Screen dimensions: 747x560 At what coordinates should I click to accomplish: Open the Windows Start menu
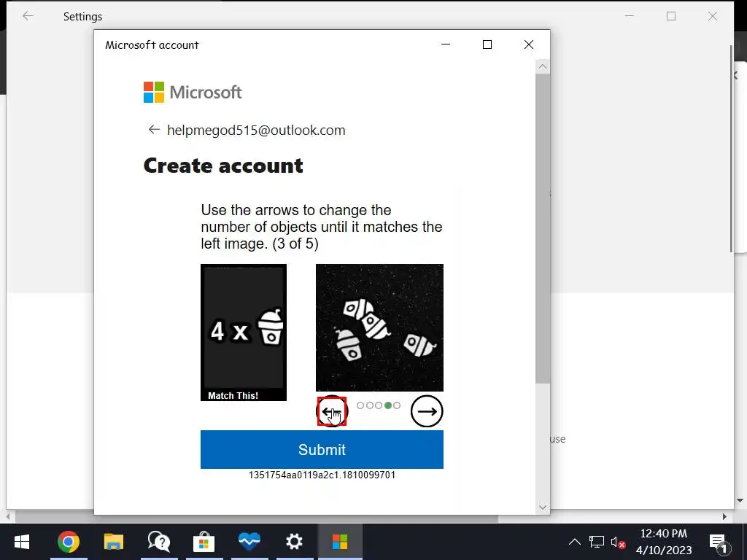pyautogui.click(x=22, y=542)
